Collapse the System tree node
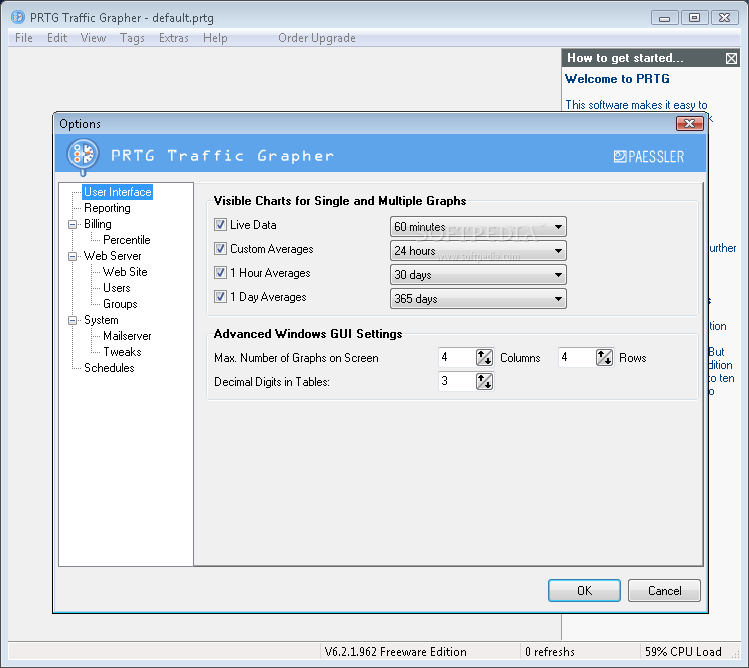 click(x=72, y=320)
